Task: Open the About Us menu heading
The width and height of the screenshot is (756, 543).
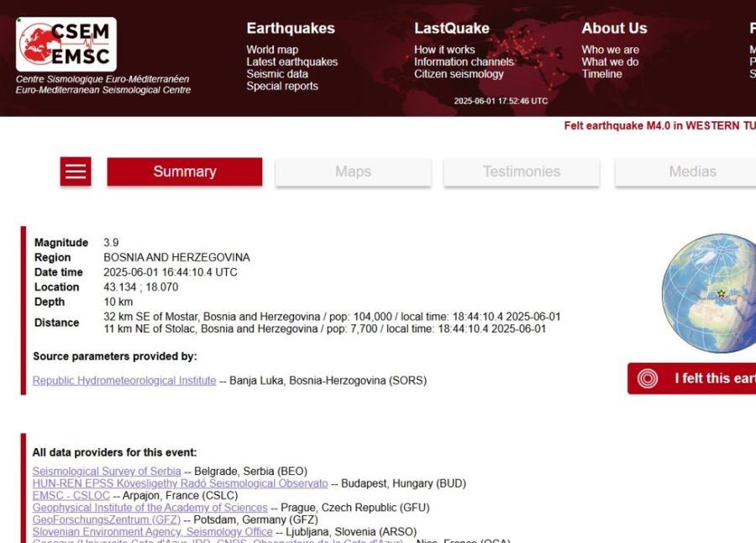Action: (x=614, y=28)
